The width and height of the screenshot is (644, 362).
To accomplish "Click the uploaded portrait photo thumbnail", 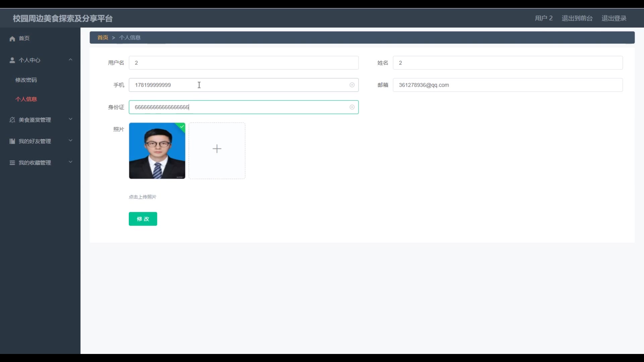I will pos(157,151).
